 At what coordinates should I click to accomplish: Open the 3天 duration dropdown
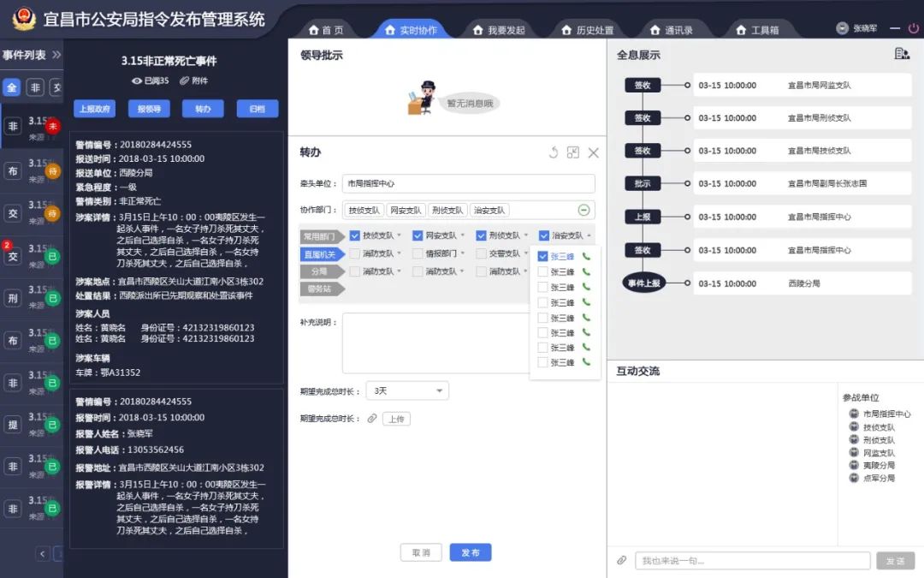406,390
